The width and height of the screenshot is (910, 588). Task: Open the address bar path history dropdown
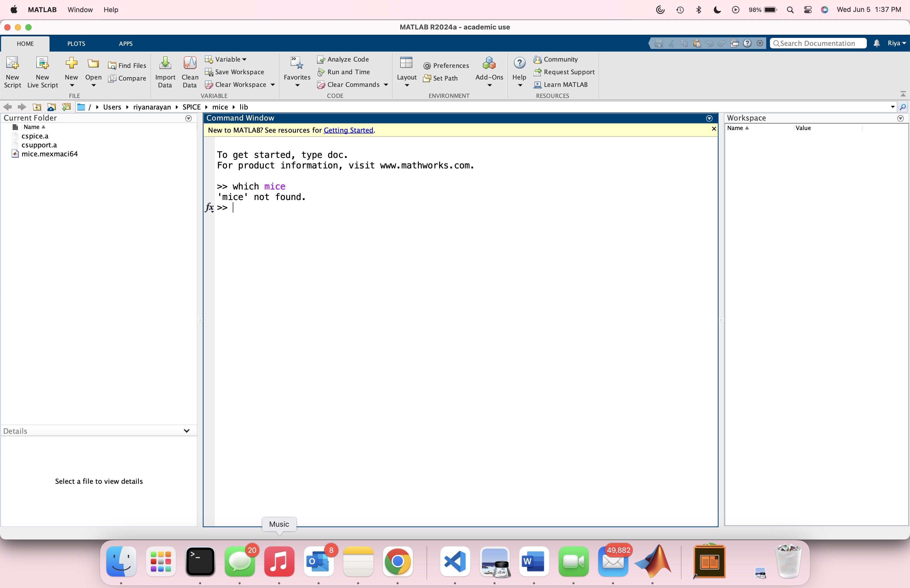893,107
